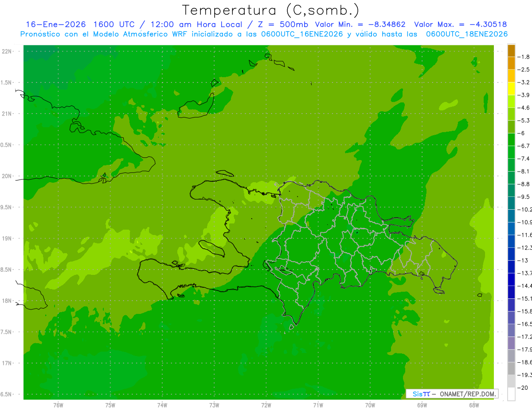Viewport: 532px width, 411px height.
Task: Click the 19N latitude axis label
Action: pos(7,239)
